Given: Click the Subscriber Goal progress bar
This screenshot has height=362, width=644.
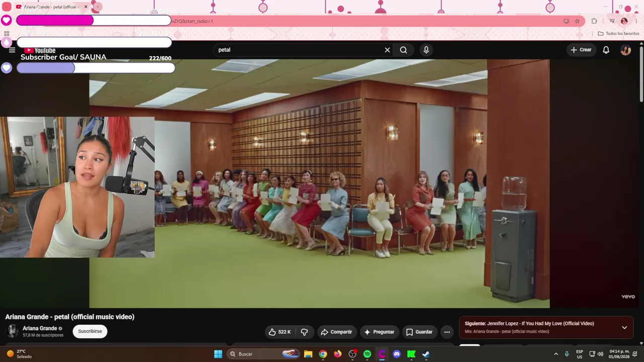Looking at the screenshot, I should click(x=96, y=68).
